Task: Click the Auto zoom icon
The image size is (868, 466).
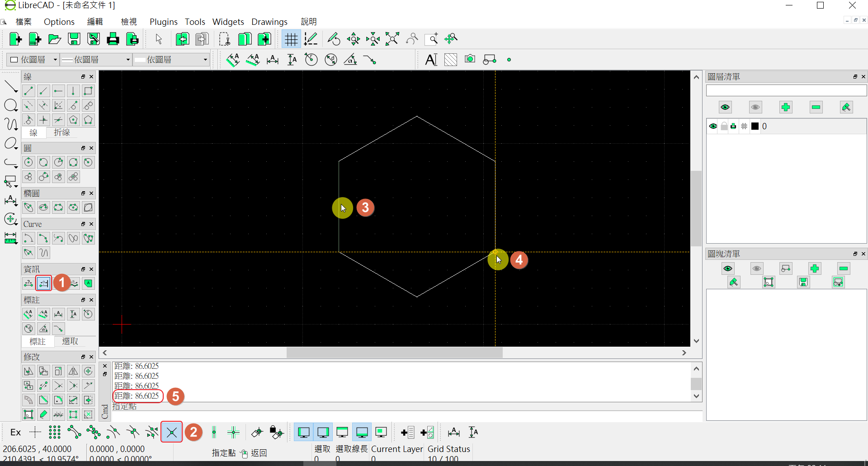Action: (392, 39)
